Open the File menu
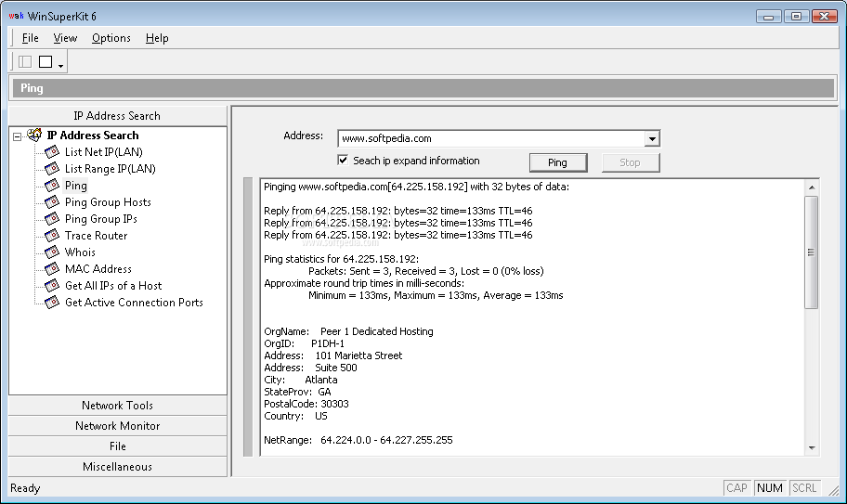The height and width of the screenshot is (504, 847). tap(31, 38)
